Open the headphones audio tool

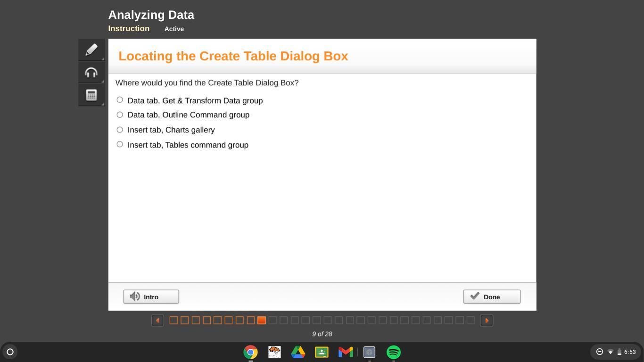91,73
